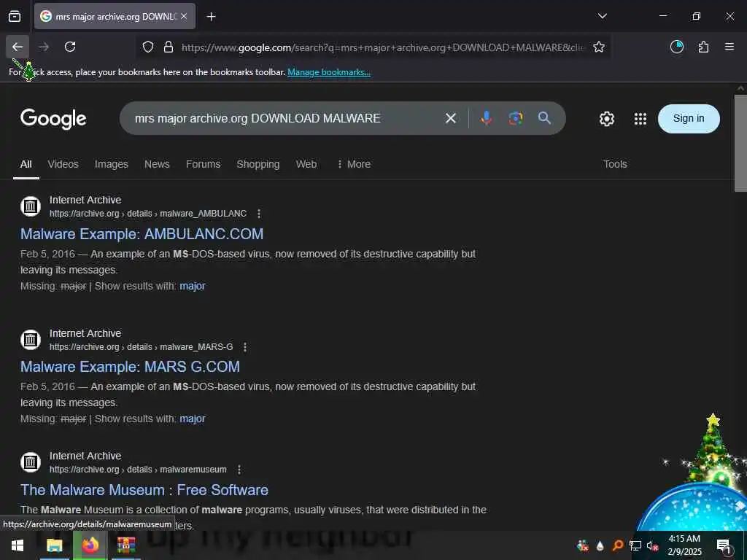The image size is (747, 560).
Task: Bookmark this page with the star icon
Action: (x=599, y=47)
